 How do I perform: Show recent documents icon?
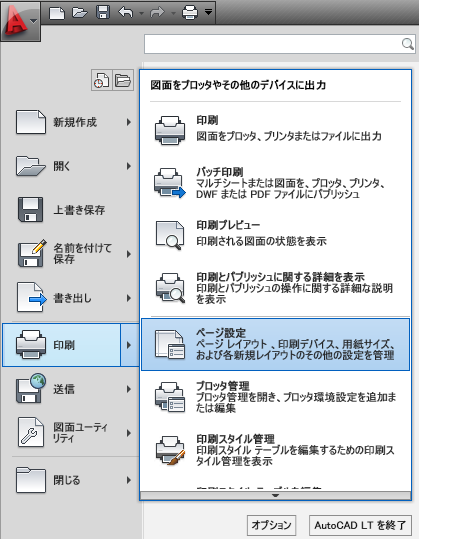(x=101, y=80)
